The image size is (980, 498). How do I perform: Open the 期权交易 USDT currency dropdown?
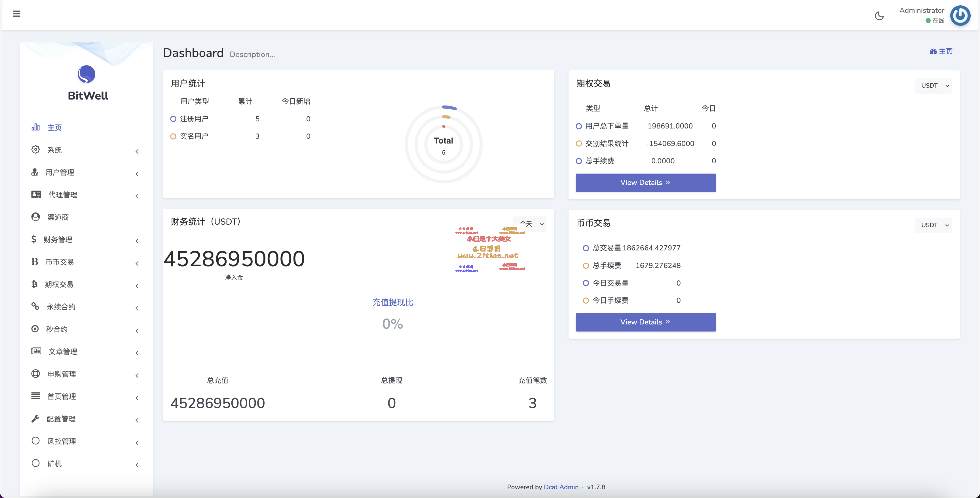(933, 86)
